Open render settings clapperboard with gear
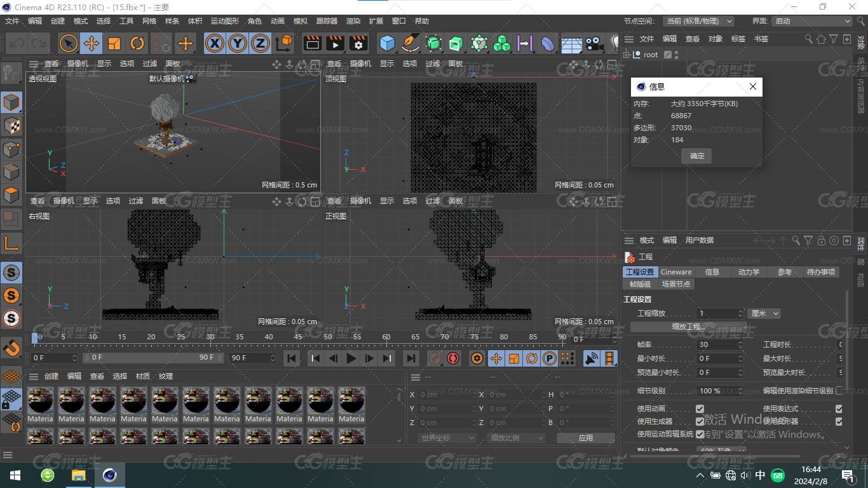Image resolution: width=868 pixels, height=488 pixels. click(x=358, y=43)
